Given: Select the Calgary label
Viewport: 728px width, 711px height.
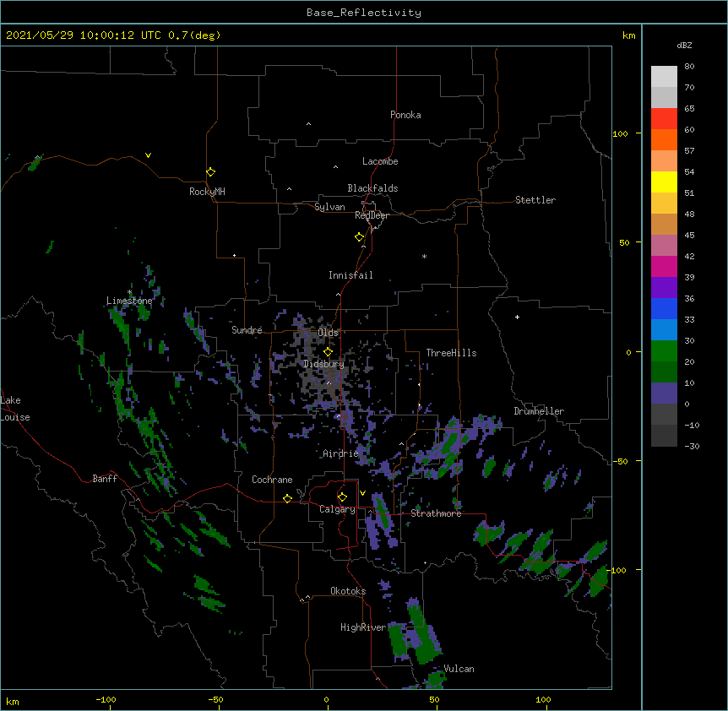Looking at the screenshot, I should (x=337, y=509).
